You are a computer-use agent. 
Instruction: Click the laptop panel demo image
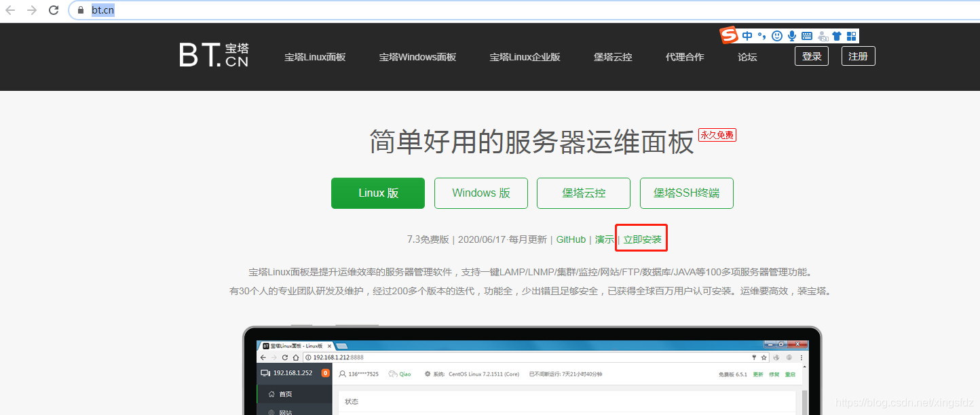tap(532, 370)
